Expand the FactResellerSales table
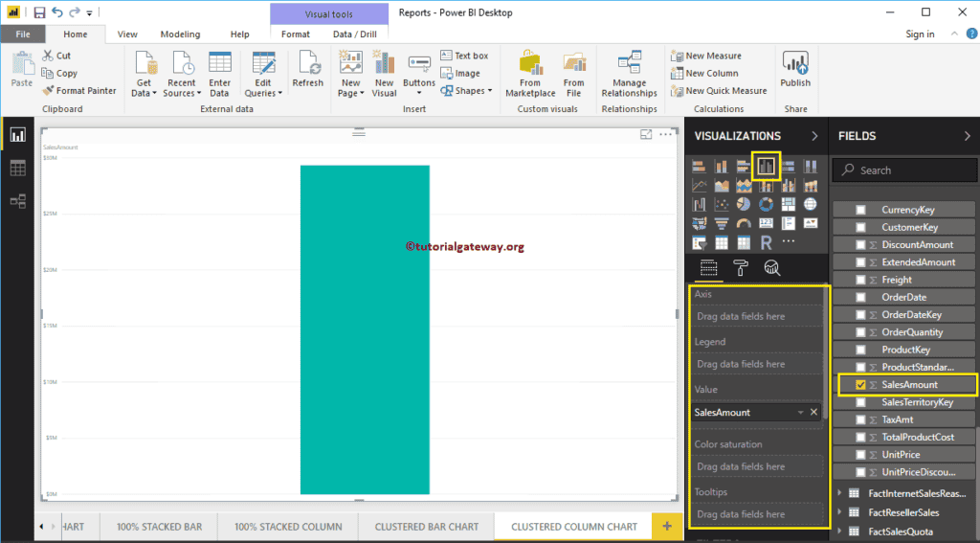Viewport: 980px width, 543px height. click(840, 512)
